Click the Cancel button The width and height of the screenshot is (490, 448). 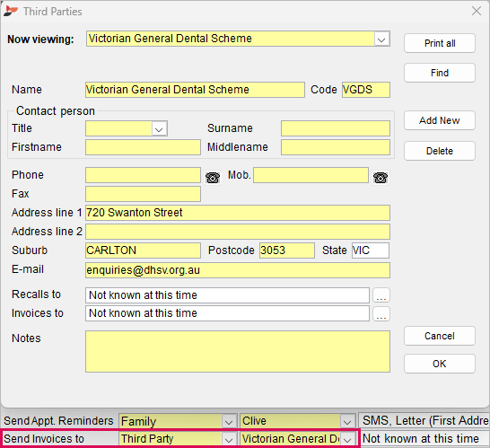[440, 336]
